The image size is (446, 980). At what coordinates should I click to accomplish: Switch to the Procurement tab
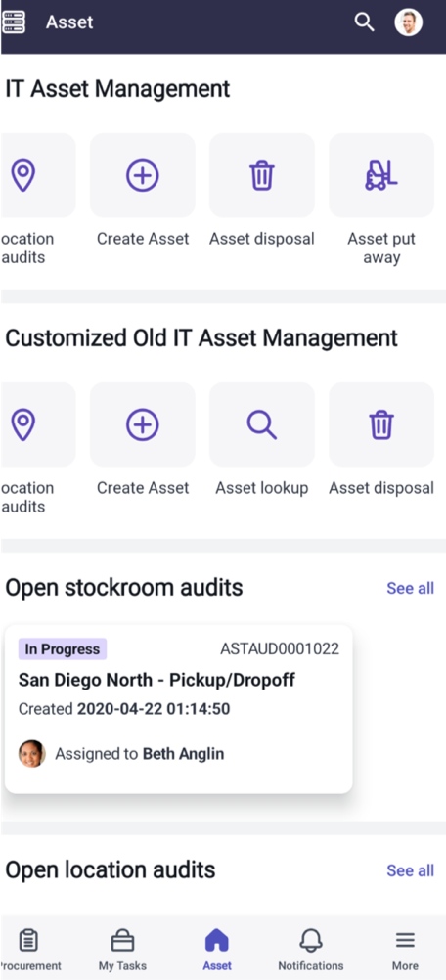28,950
